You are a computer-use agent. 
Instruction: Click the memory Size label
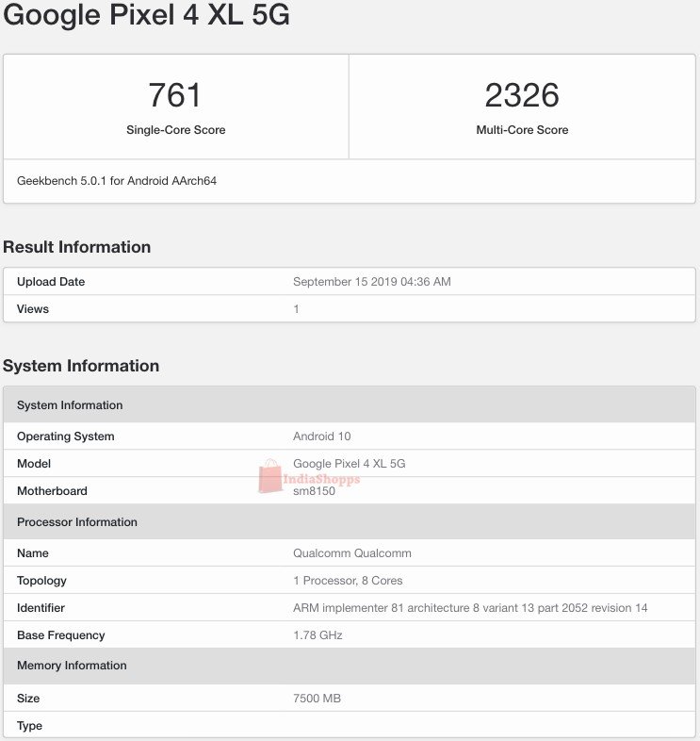tap(28, 699)
